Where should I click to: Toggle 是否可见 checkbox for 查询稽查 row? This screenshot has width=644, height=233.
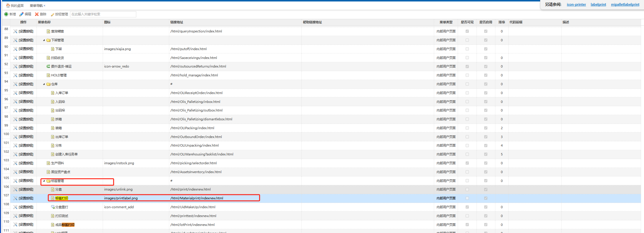[467, 31]
